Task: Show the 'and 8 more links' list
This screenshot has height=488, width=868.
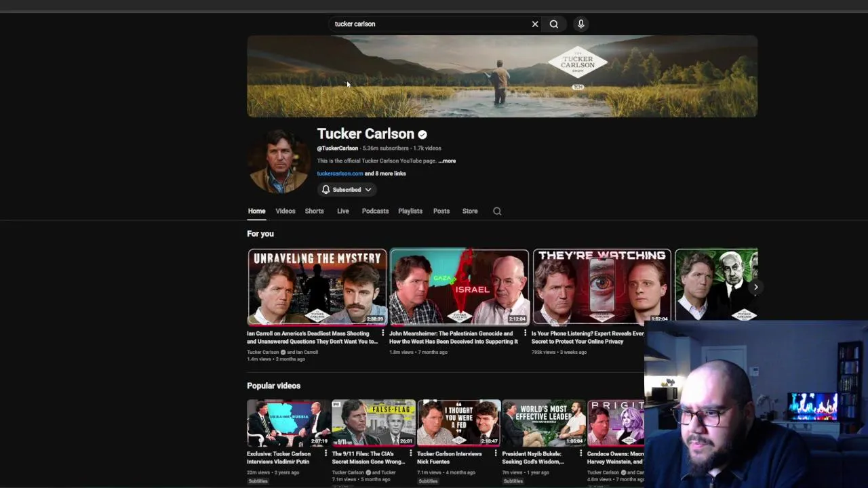Action: click(x=385, y=174)
